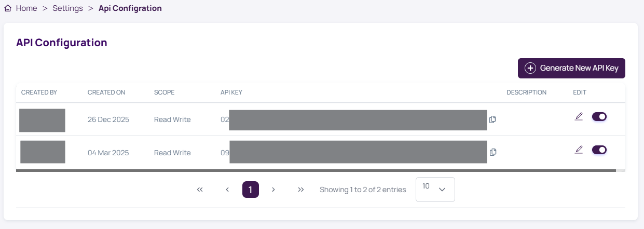Edit the 26 Dec 2025 API key entry
This screenshot has width=644, height=229.
tap(579, 116)
